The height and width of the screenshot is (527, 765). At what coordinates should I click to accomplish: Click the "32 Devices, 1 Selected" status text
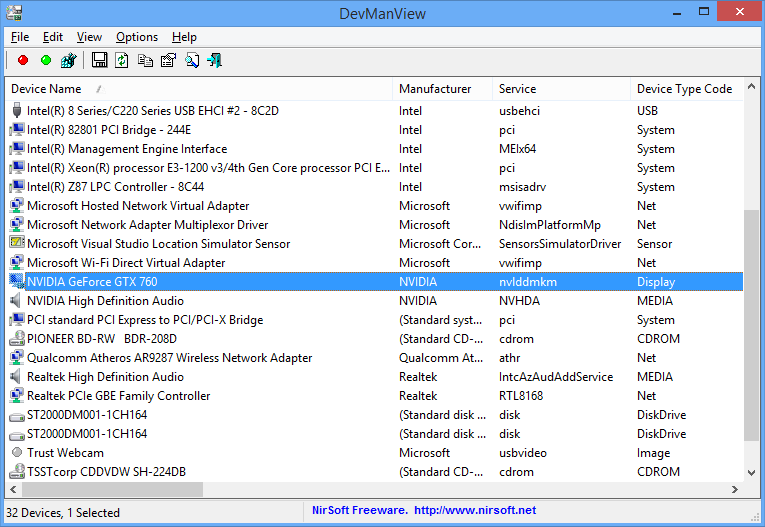(63, 512)
